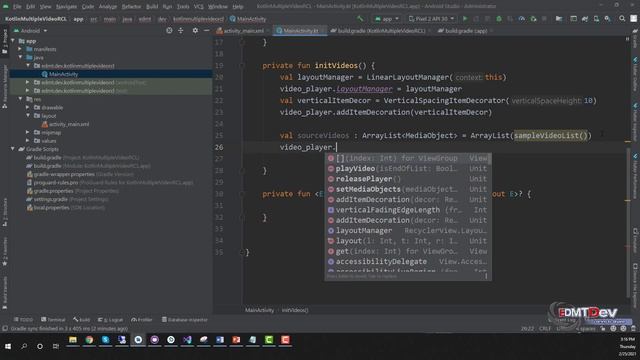Open the Windows Start menu
The width and height of the screenshot is (640, 360).
8,346
